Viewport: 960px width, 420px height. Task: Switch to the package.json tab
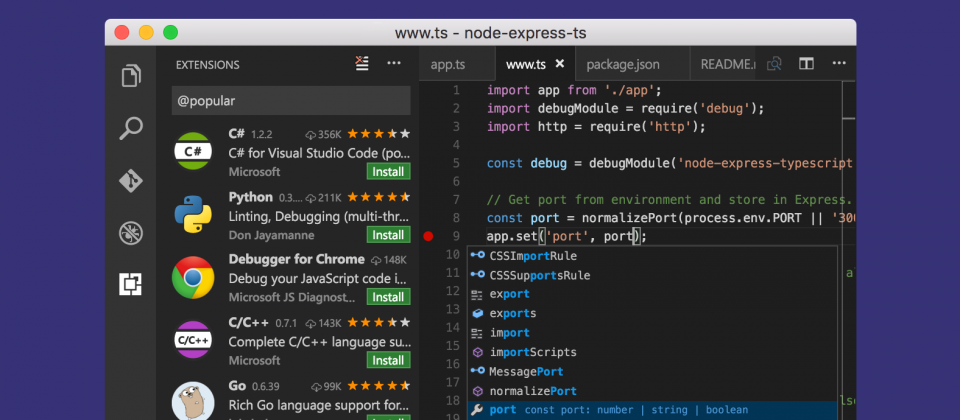point(625,65)
